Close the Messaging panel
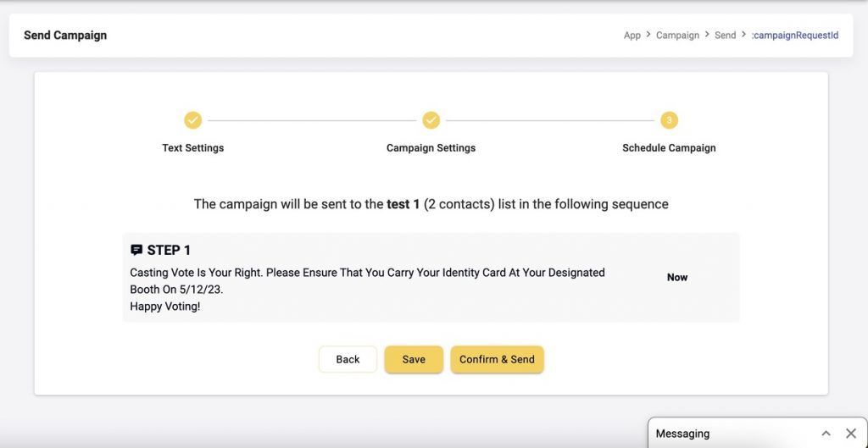This screenshot has height=448, width=868. point(851,434)
